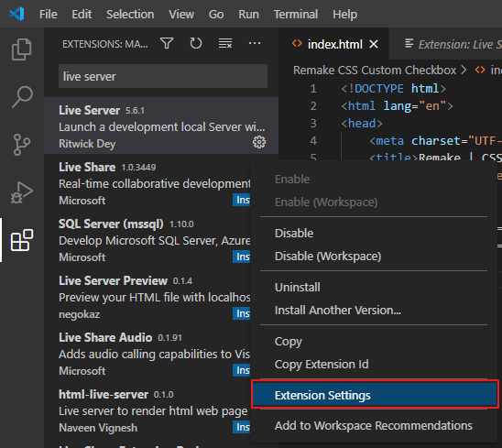The image size is (502, 448).
Task: Open the Help menu
Action: point(344,14)
